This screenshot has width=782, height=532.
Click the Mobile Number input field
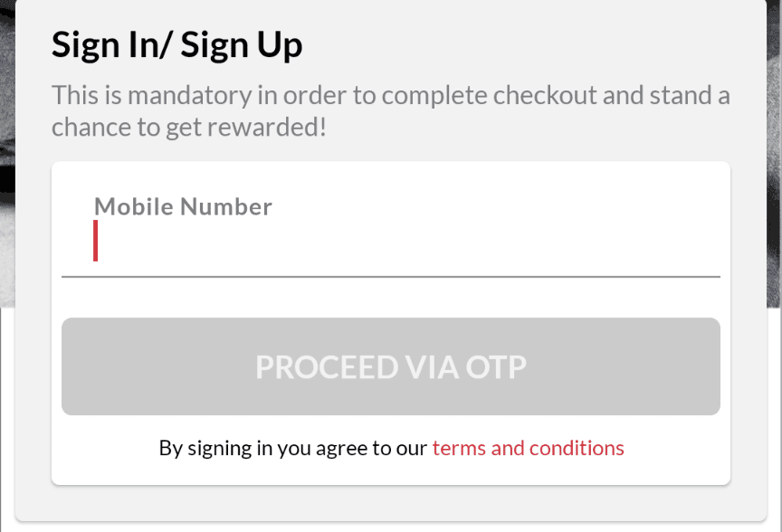pos(389,244)
